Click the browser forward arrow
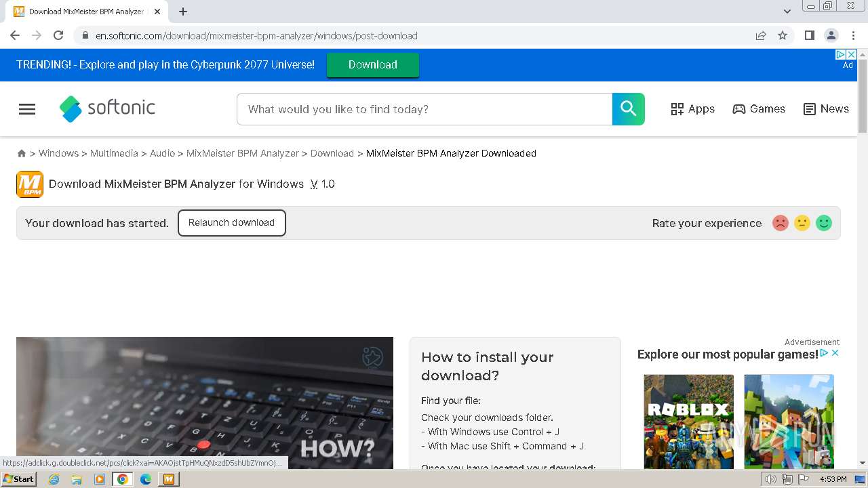 coord(37,35)
